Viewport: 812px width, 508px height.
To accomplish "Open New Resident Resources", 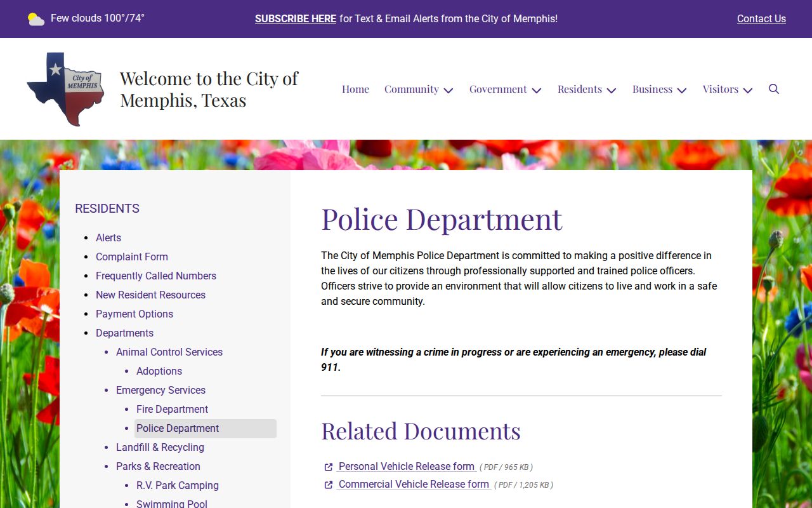I will (x=150, y=295).
